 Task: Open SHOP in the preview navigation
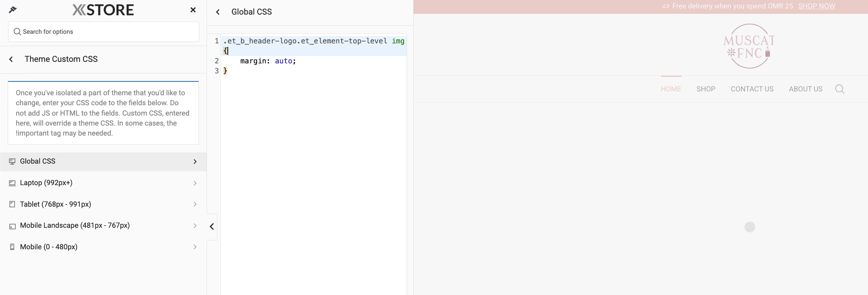coord(706,89)
